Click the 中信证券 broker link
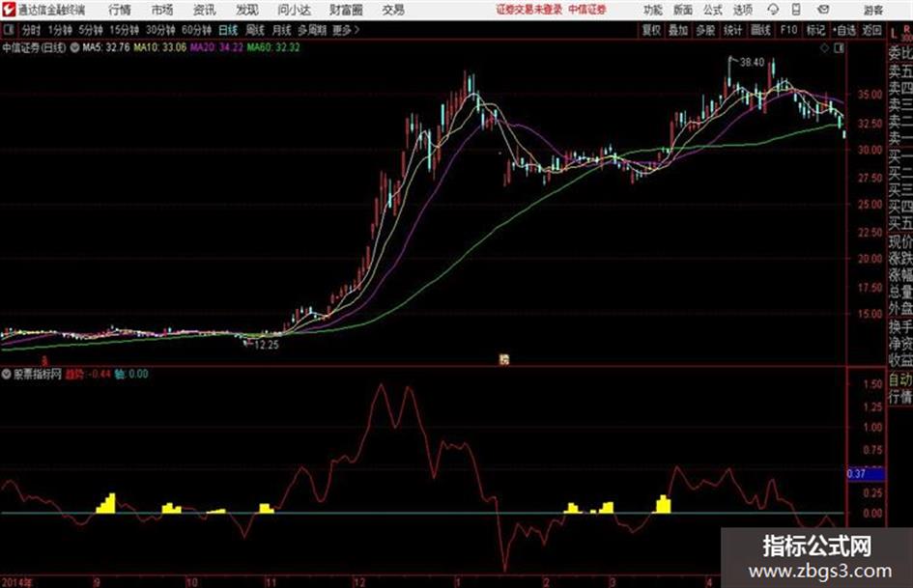913x588 pixels. [587, 10]
